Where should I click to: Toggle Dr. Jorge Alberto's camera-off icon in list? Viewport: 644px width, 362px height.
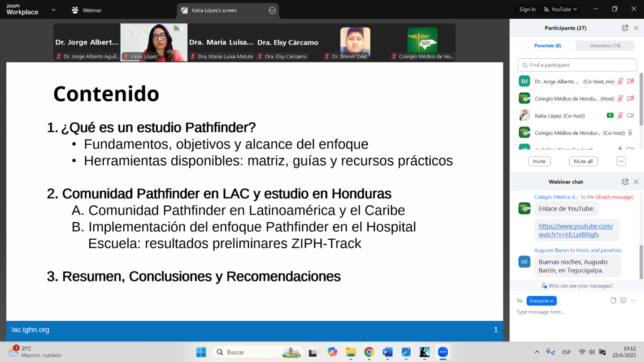tap(630, 82)
